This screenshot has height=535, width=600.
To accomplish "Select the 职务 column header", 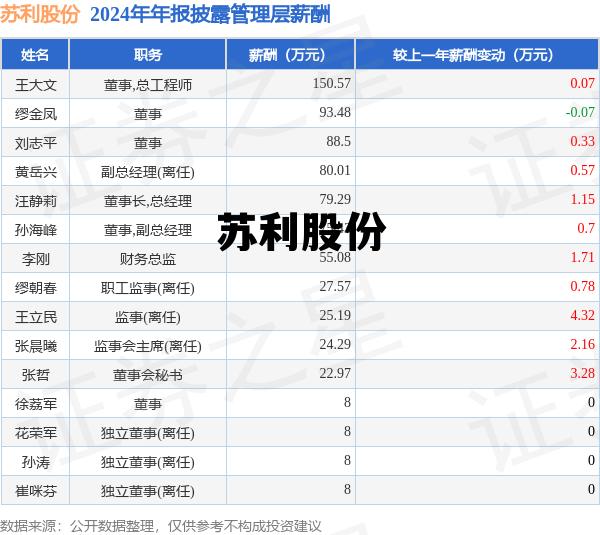I will tap(148, 55).
